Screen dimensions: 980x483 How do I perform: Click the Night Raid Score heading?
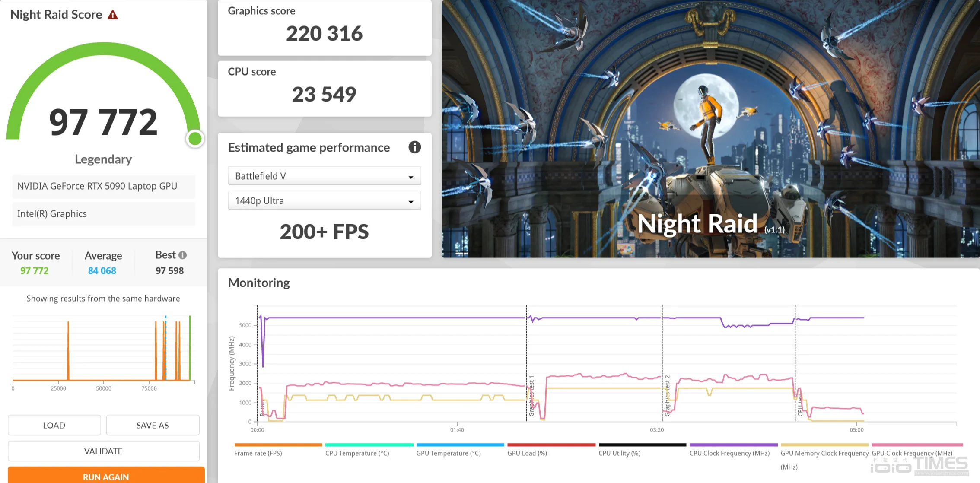56,15
